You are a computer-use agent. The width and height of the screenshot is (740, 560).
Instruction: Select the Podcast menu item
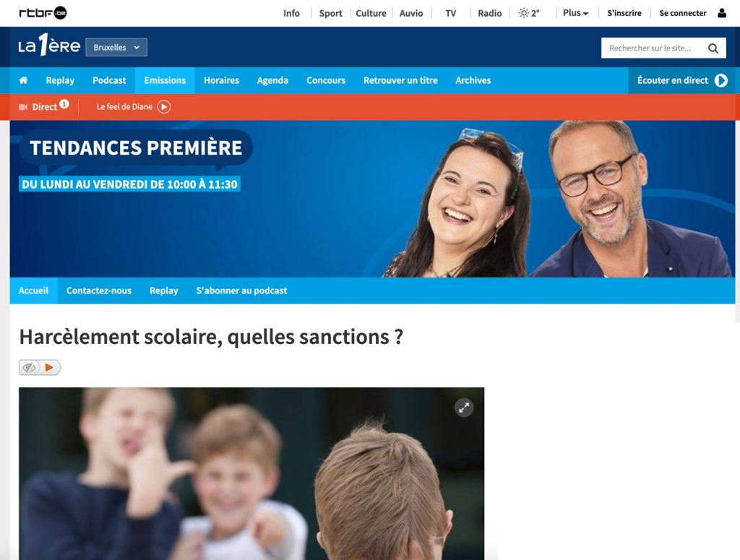click(x=109, y=80)
